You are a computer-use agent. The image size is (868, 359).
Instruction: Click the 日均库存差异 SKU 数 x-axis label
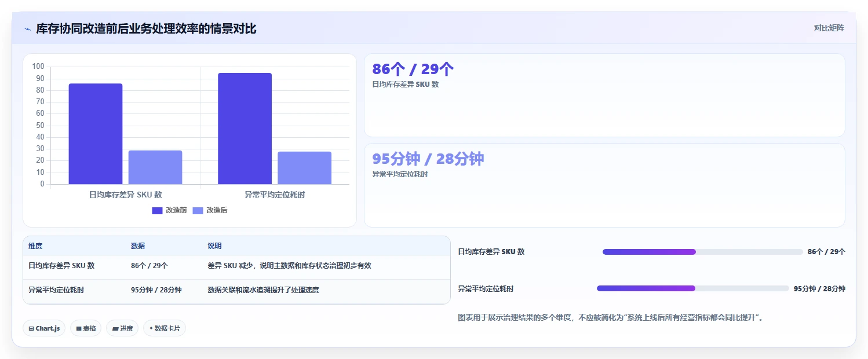tap(125, 195)
